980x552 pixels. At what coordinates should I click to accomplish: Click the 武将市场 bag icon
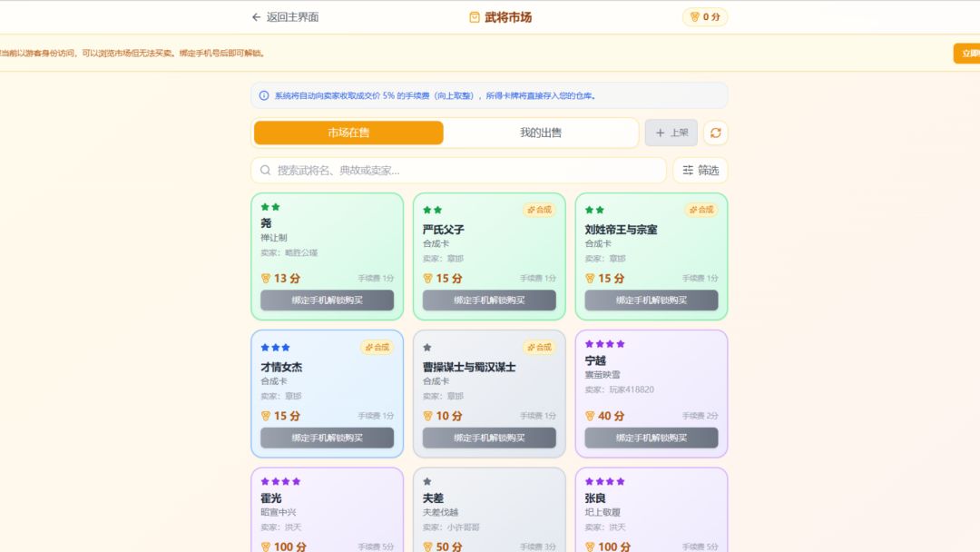tap(475, 17)
